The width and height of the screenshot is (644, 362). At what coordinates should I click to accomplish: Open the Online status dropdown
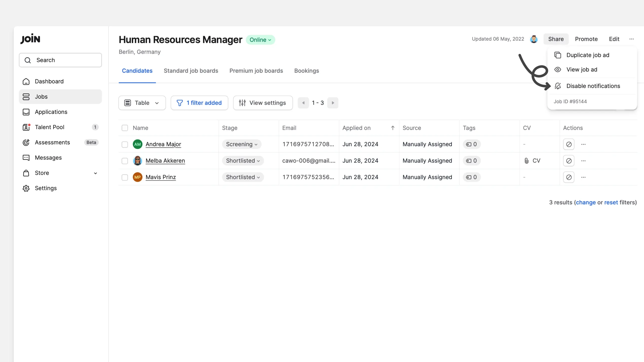260,40
